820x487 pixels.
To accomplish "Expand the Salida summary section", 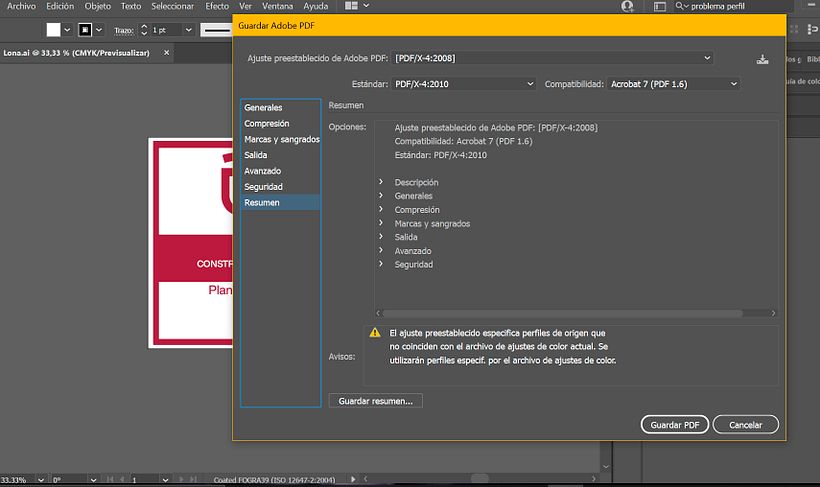I will click(381, 237).
